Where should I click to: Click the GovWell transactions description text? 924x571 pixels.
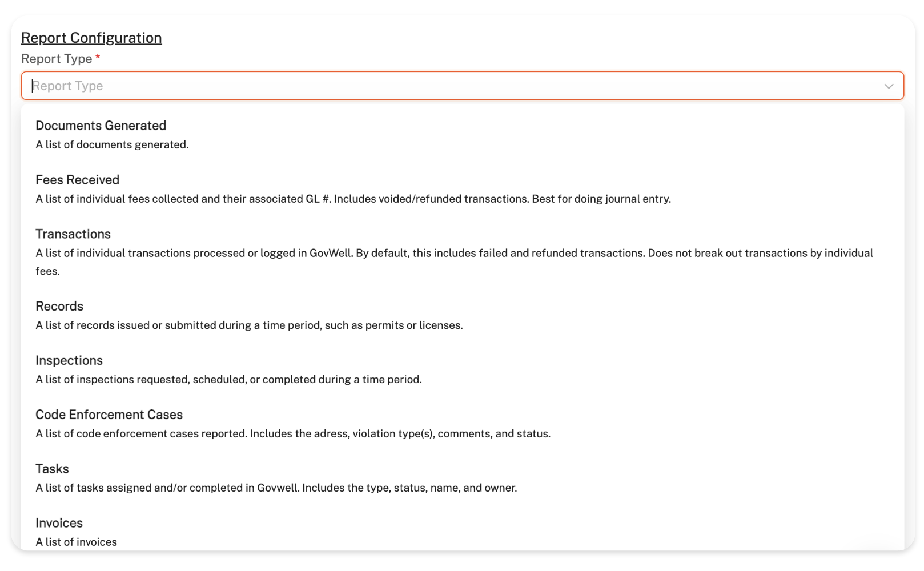pos(454,254)
